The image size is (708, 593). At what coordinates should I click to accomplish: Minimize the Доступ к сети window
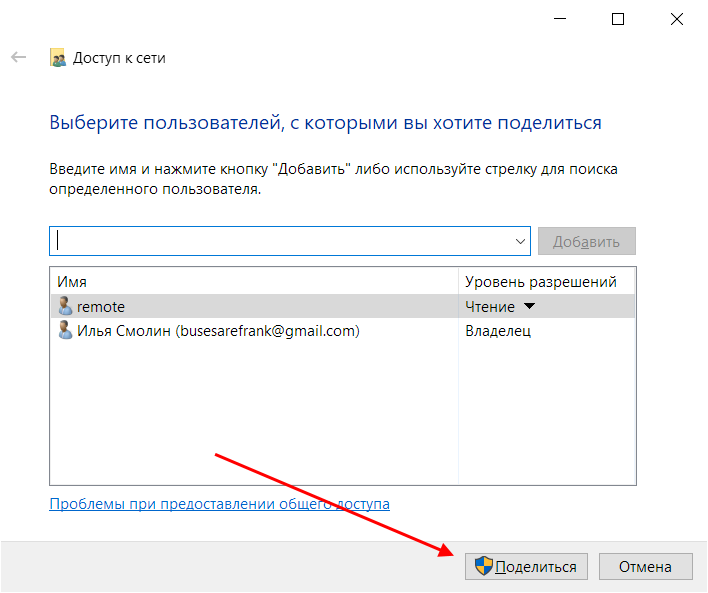click(x=560, y=19)
